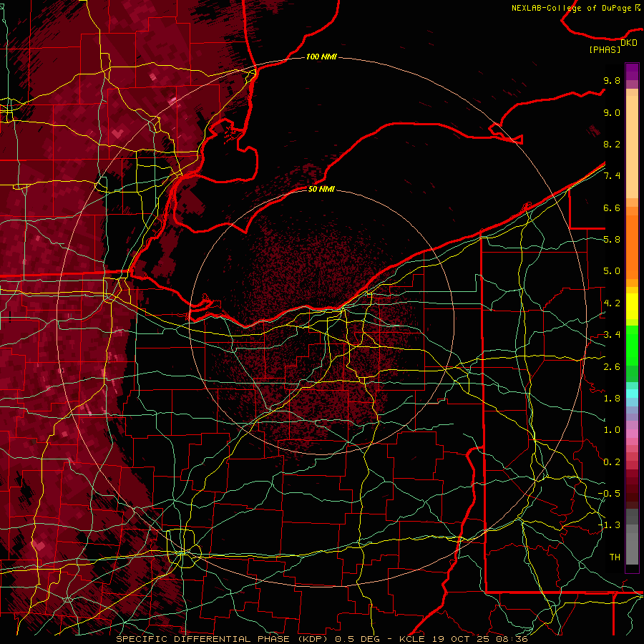
Task: Click the 100 NMI range ring label
Action: point(321,57)
